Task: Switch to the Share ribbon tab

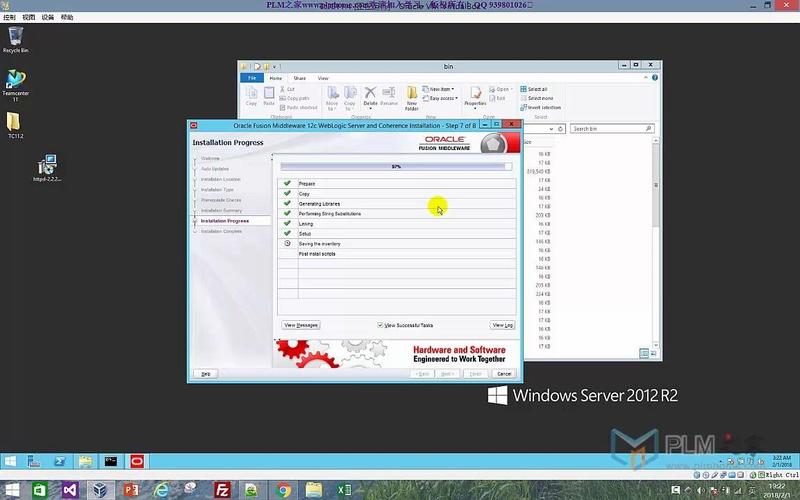Action: coord(299,78)
